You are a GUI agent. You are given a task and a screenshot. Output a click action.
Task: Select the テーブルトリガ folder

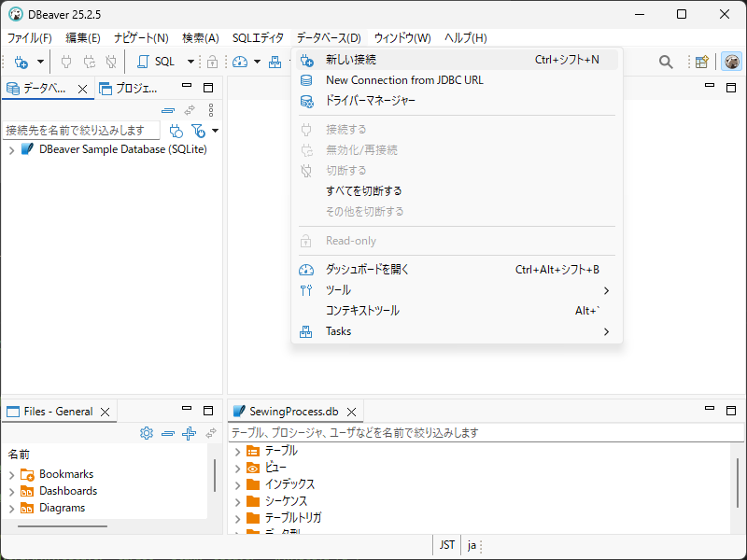293,518
